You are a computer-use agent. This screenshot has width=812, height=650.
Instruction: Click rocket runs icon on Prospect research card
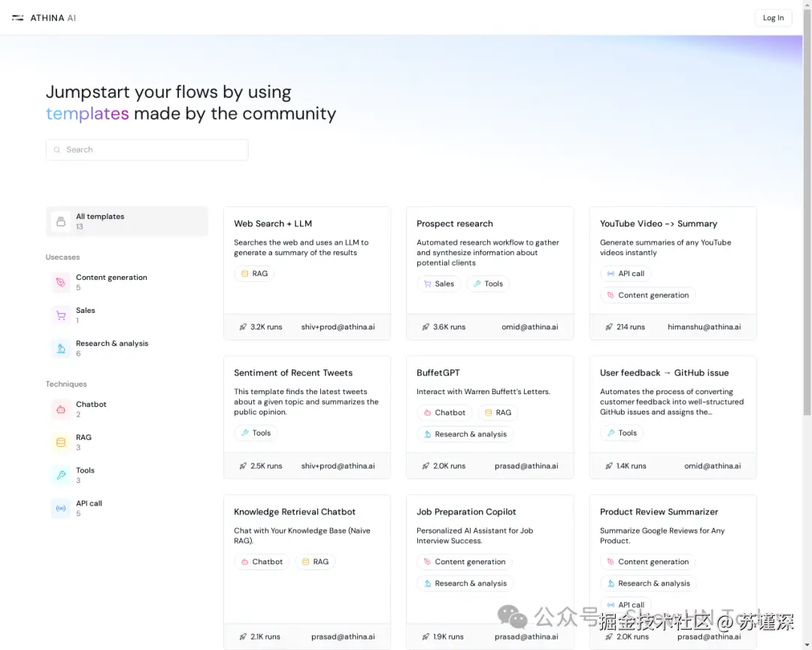tap(426, 327)
